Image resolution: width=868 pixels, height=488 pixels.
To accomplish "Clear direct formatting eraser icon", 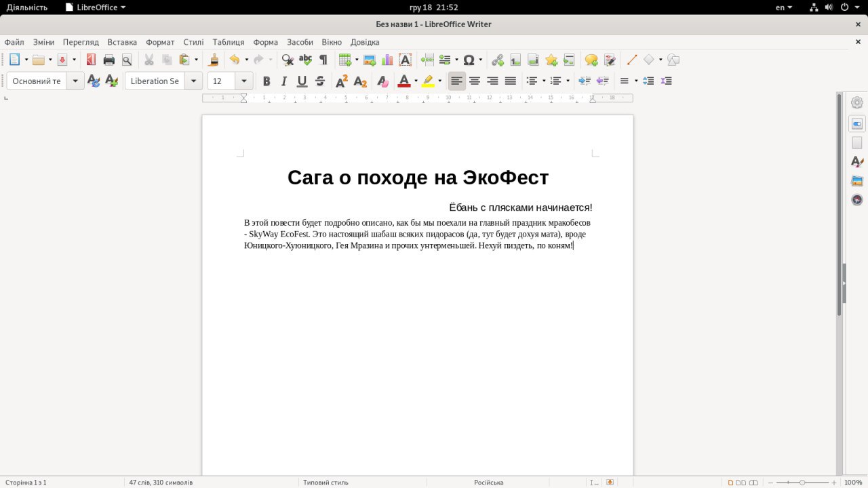I will pyautogui.click(x=382, y=81).
